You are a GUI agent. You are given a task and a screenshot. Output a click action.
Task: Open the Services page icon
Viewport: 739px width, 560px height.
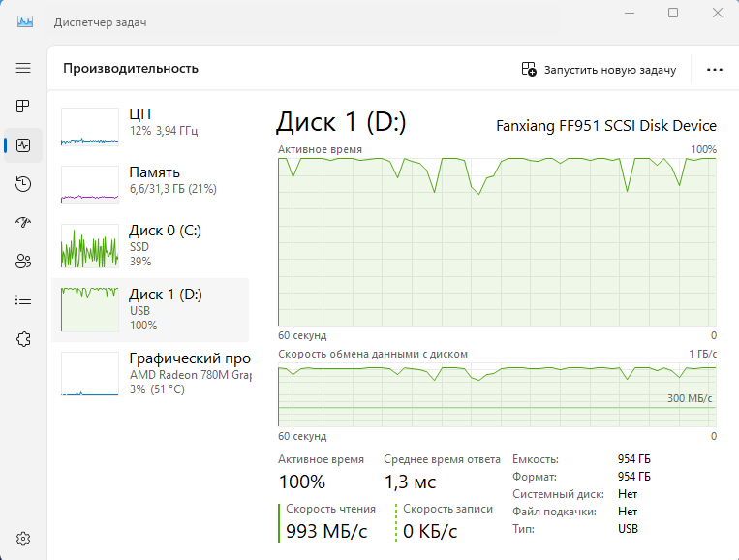pos(23,338)
